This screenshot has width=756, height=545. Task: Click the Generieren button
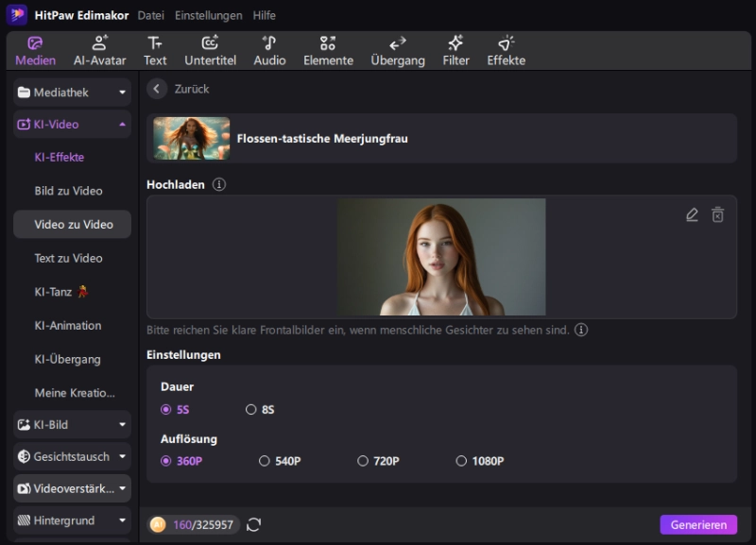pos(697,525)
